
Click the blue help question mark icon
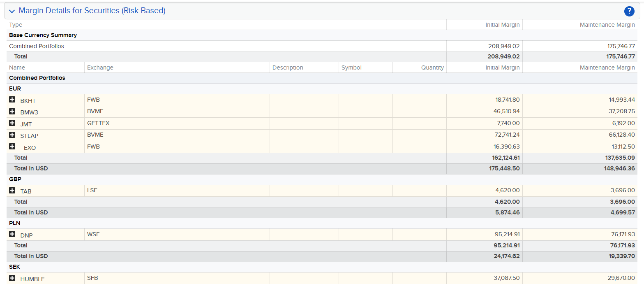[629, 11]
